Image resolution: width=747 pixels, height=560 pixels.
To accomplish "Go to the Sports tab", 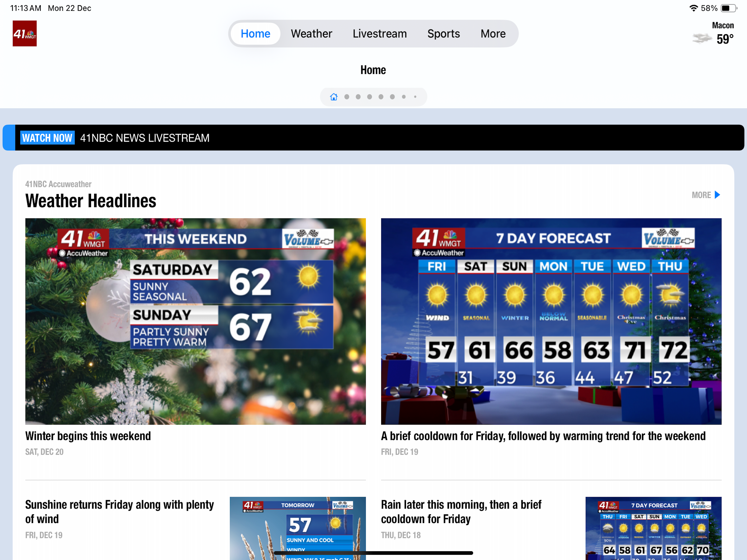I will coord(443,33).
